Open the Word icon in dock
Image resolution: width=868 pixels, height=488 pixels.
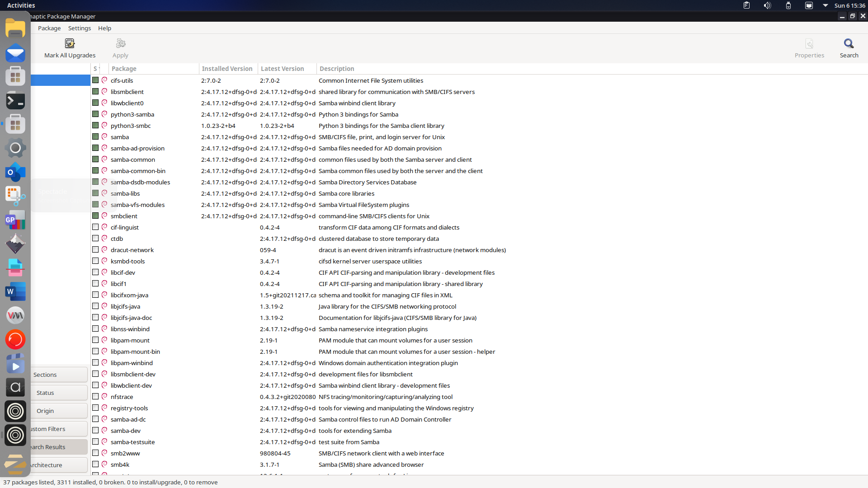(15, 292)
